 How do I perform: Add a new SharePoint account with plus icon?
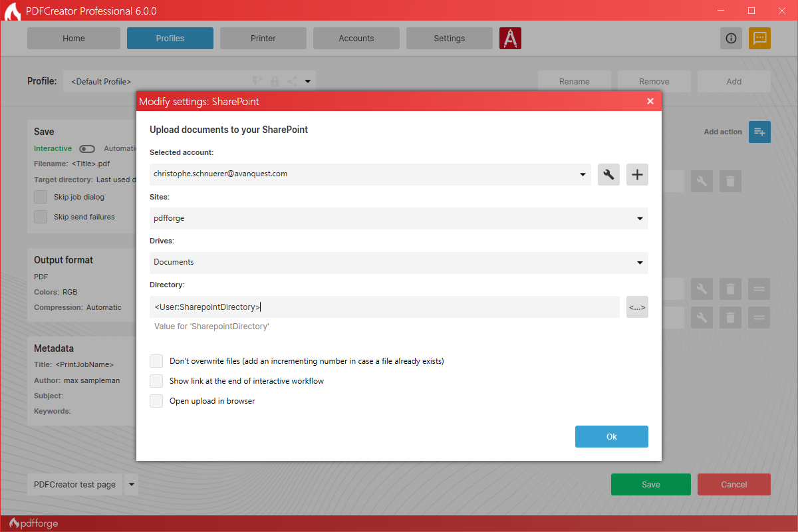point(637,175)
